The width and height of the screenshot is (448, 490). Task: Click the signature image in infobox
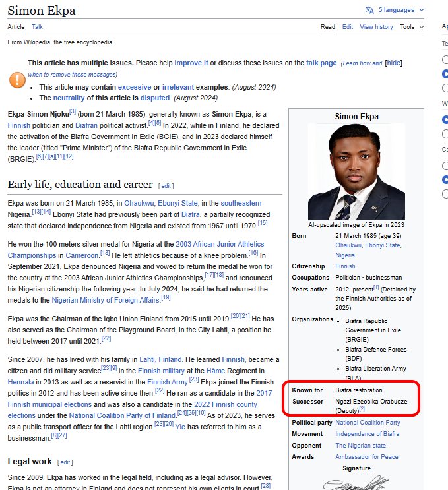(x=356, y=483)
